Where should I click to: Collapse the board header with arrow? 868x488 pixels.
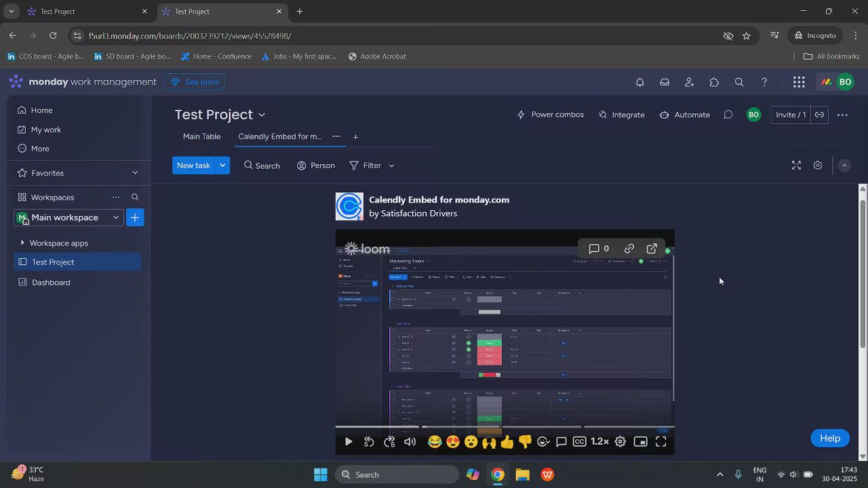tap(844, 165)
